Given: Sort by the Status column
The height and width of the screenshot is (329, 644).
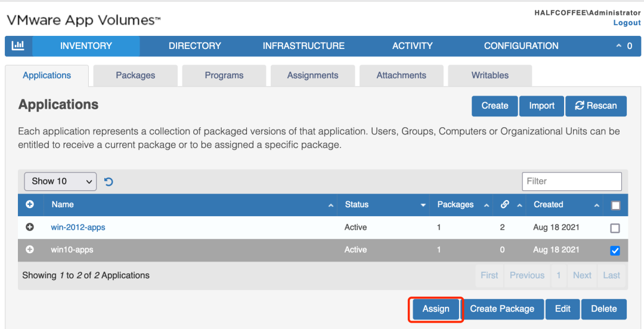Looking at the screenshot, I should coord(383,204).
